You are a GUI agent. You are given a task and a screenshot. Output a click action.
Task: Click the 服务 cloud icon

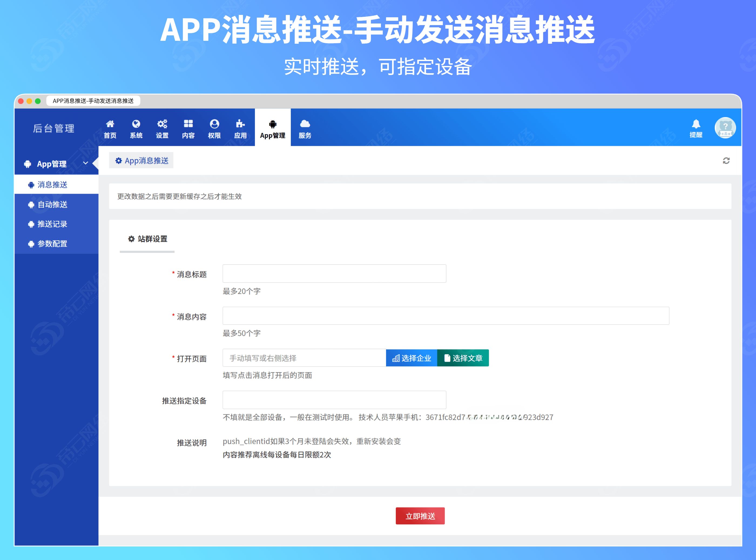tap(305, 124)
